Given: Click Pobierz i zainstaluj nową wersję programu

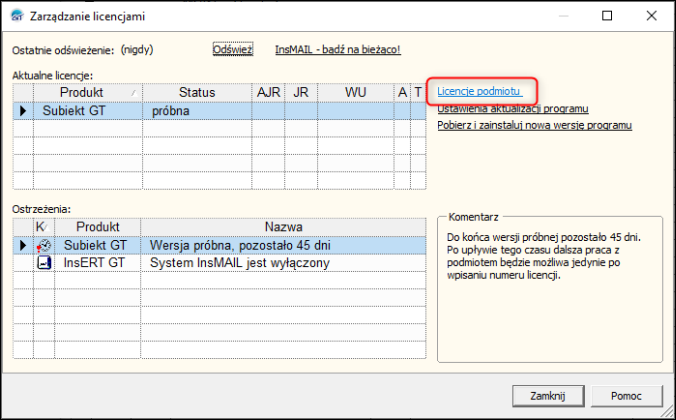Looking at the screenshot, I should (535, 125).
